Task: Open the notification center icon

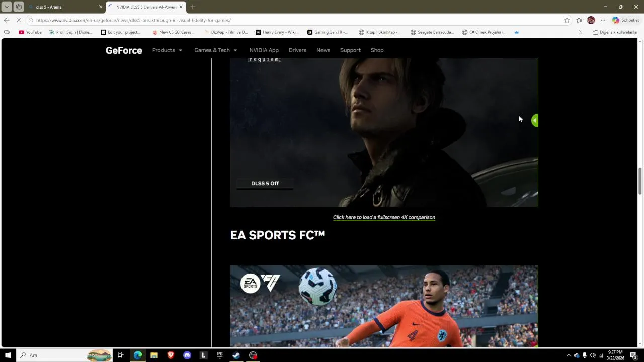Action: [633, 355]
